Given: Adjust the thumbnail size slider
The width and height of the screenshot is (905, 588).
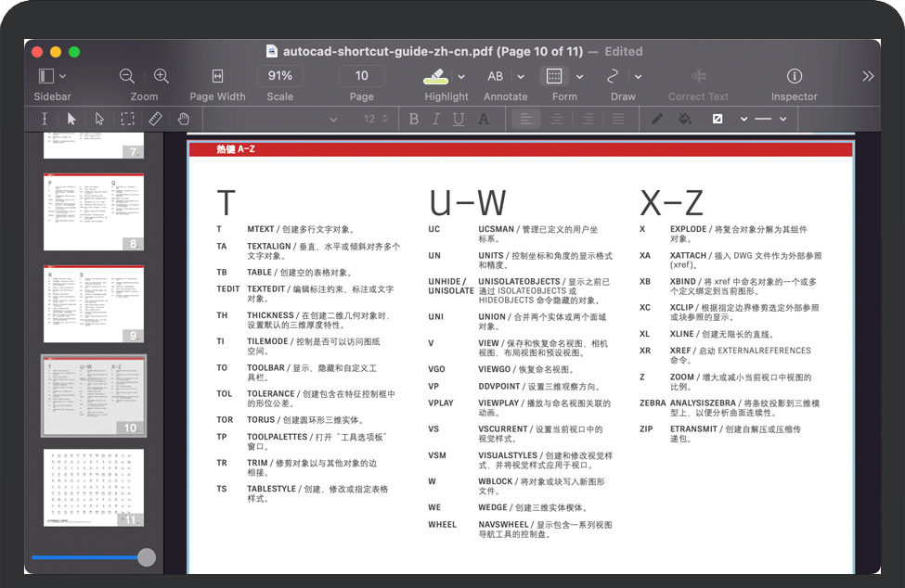Looking at the screenshot, I should pyautogui.click(x=146, y=557).
